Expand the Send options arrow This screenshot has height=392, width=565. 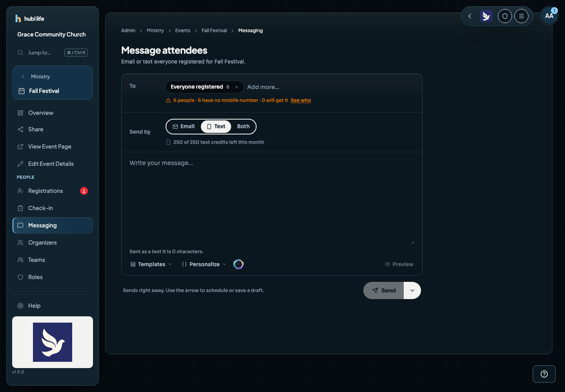tap(412, 290)
